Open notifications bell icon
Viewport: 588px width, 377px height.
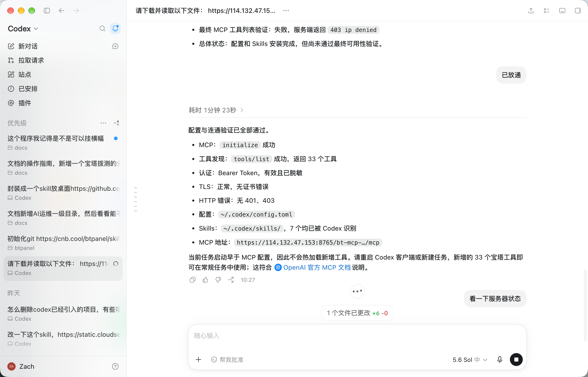[x=115, y=29]
